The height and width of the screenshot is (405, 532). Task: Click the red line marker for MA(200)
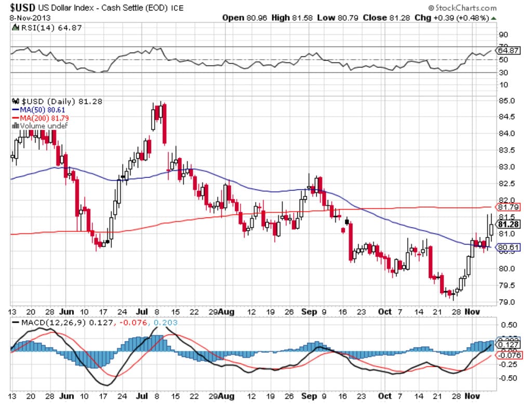[x=16, y=118]
